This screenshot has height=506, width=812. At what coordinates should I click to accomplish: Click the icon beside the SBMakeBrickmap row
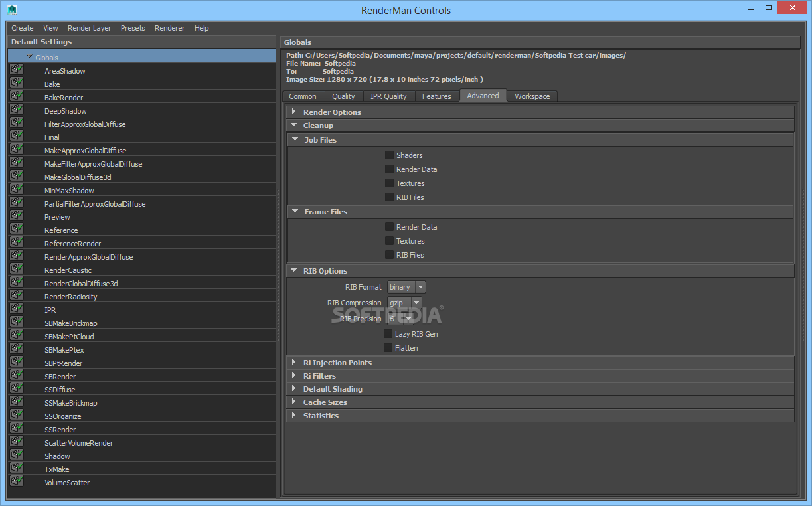point(17,322)
